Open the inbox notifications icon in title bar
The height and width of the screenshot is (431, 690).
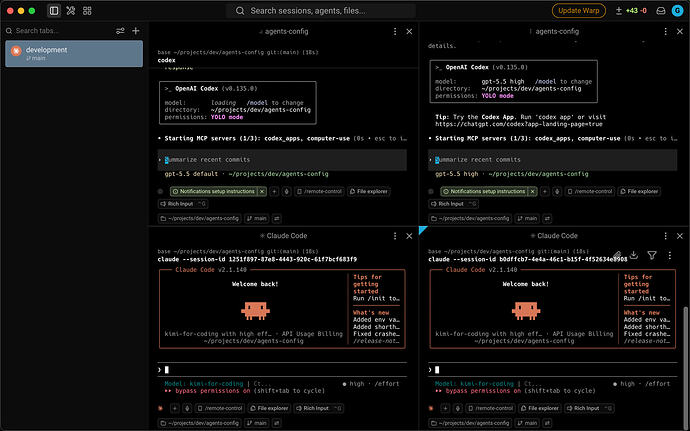(x=661, y=11)
